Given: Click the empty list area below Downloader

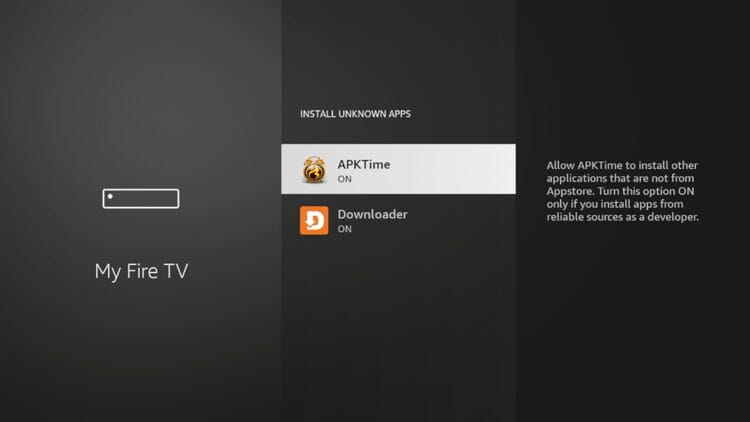Looking at the screenshot, I should [x=398, y=330].
